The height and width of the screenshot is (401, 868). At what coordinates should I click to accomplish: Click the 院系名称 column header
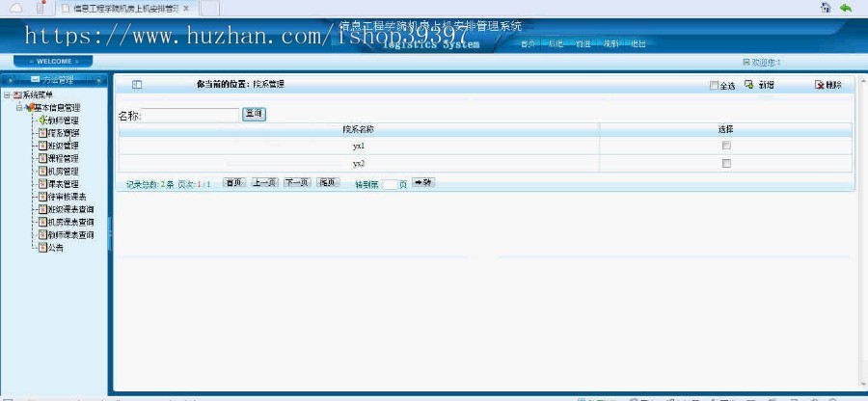point(359,130)
